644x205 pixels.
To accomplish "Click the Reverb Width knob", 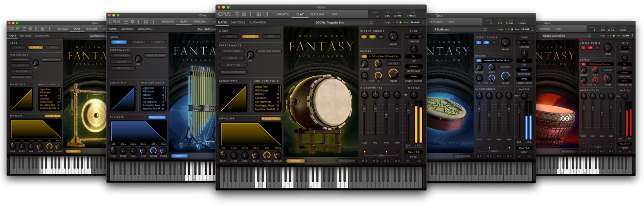I will (378, 63).
